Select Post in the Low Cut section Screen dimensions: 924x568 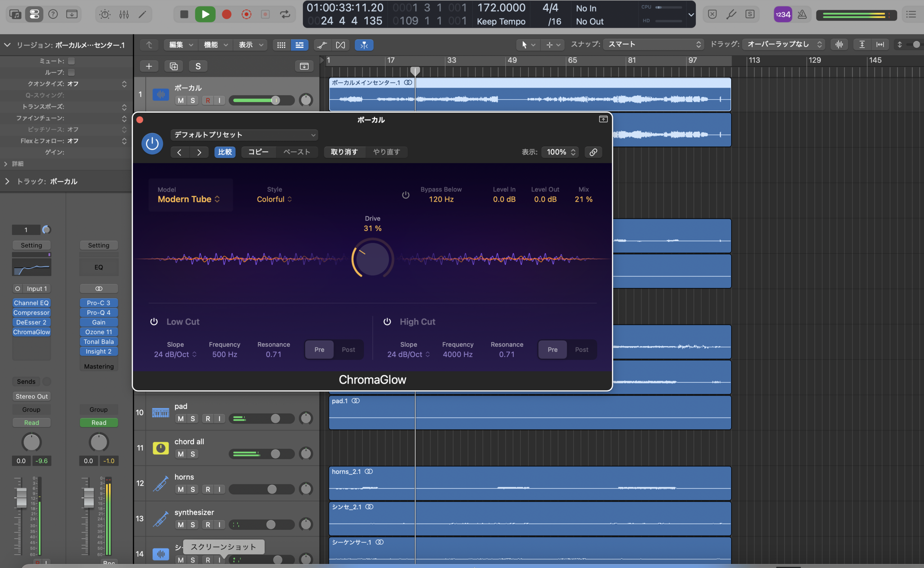(348, 349)
